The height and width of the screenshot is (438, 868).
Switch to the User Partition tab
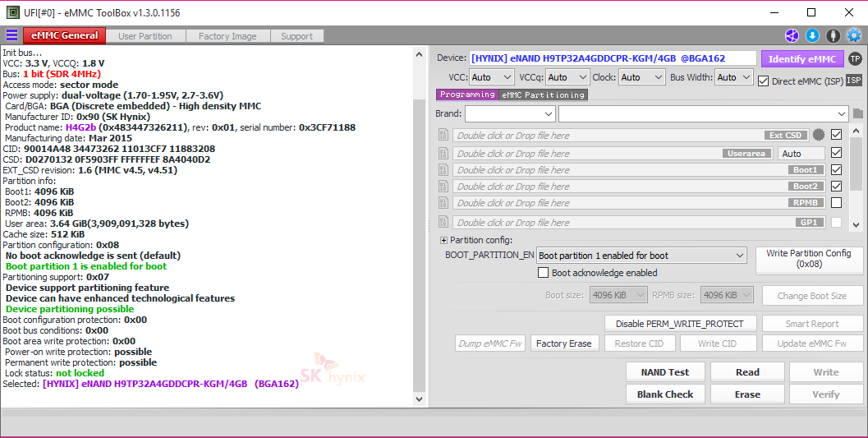(145, 36)
